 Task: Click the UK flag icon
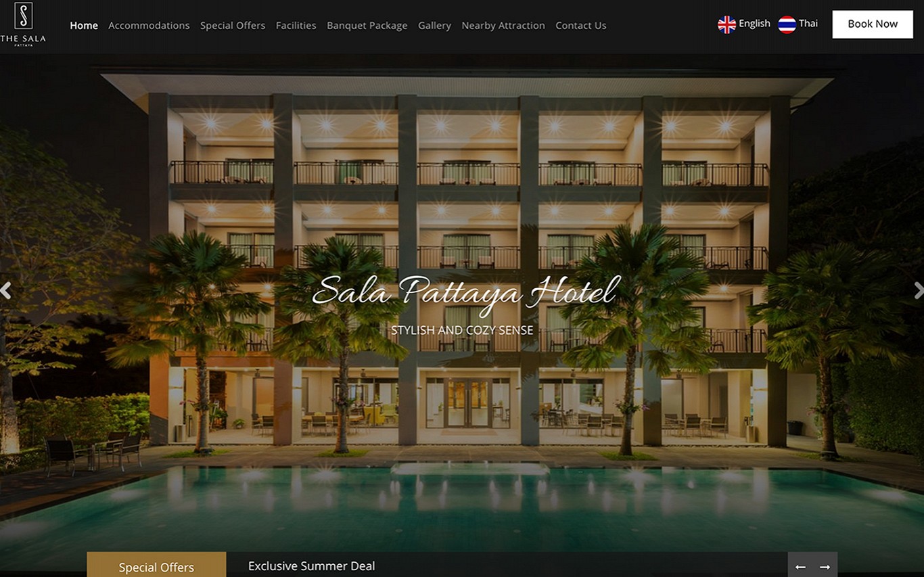[726, 24]
